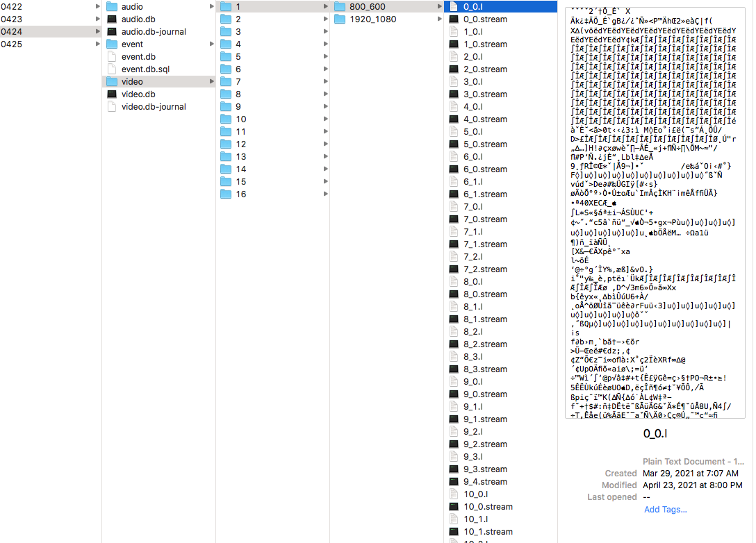Click the 8_3.l document icon
The width and height of the screenshot is (756, 543).
[x=454, y=356]
